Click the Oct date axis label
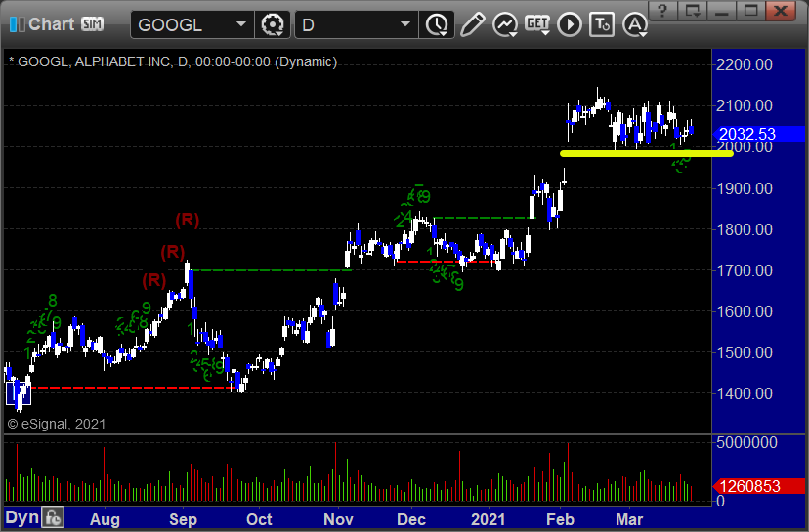This screenshot has width=809, height=532. [x=259, y=519]
